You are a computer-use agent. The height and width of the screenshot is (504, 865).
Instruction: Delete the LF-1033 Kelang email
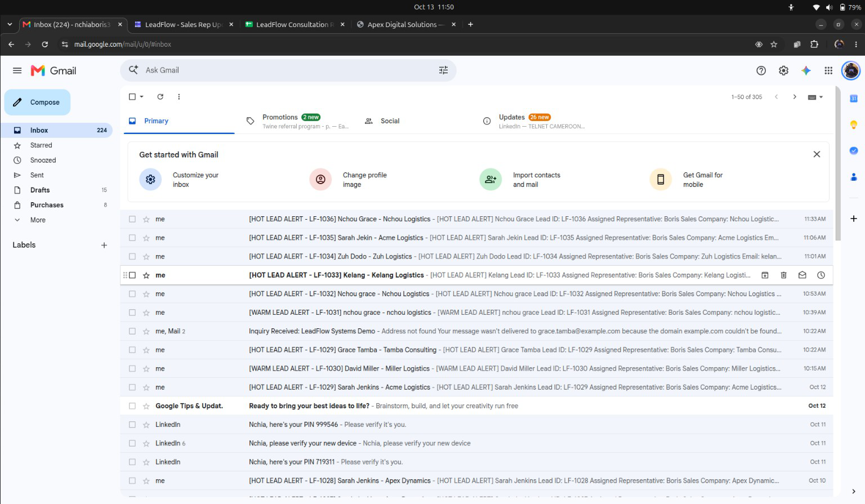click(783, 275)
